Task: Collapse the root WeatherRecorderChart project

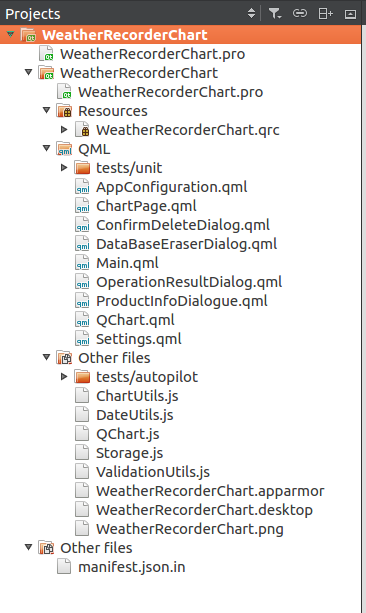Action: tap(11, 34)
